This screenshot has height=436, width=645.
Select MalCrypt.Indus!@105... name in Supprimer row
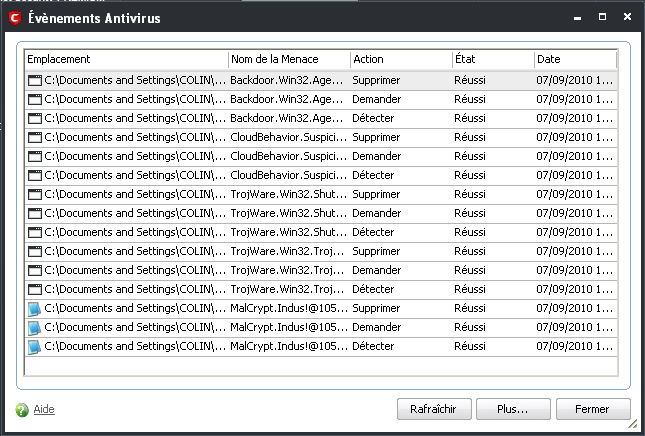tap(289, 308)
